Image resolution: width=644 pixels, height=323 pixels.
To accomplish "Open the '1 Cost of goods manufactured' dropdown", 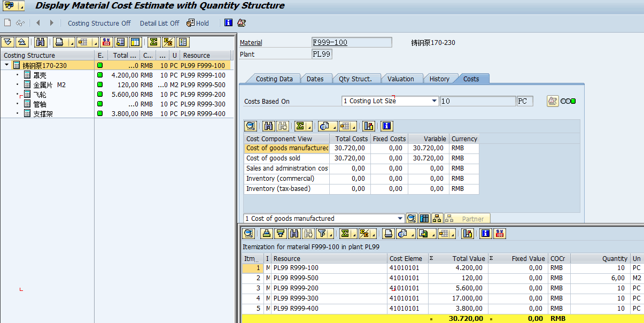I will coord(400,218).
